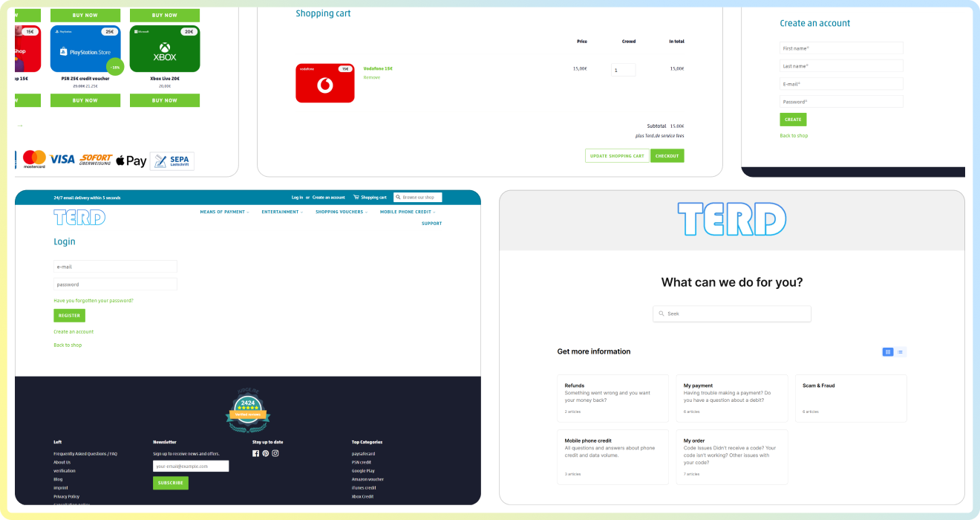Click the PlayStation Store 25€ card image
Screen dimensions: 980x520
point(85,49)
